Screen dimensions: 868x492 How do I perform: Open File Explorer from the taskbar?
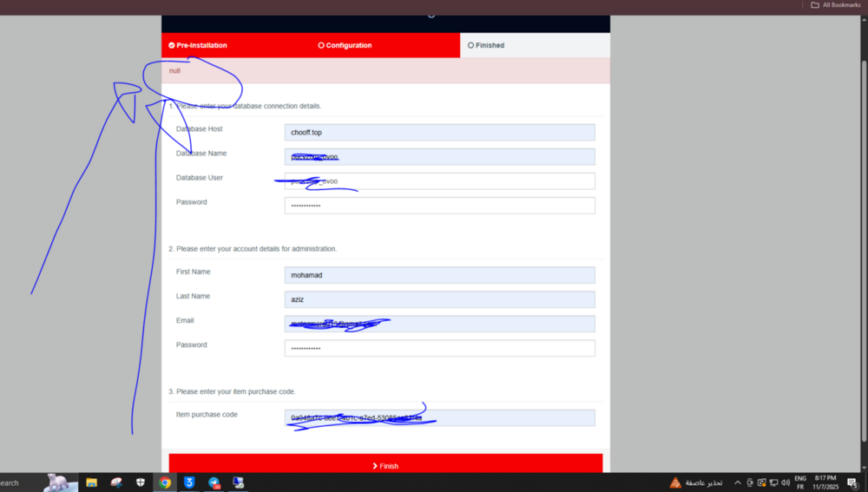[91, 482]
